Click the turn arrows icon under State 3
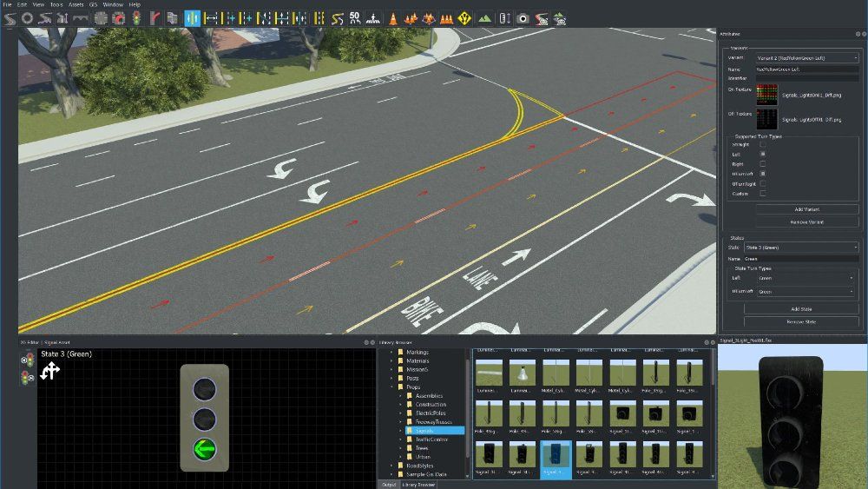868x489 pixels. pos(49,371)
